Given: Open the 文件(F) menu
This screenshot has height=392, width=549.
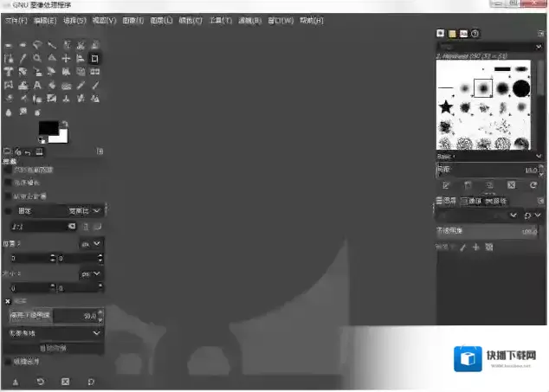Looking at the screenshot, I should pos(16,19).
